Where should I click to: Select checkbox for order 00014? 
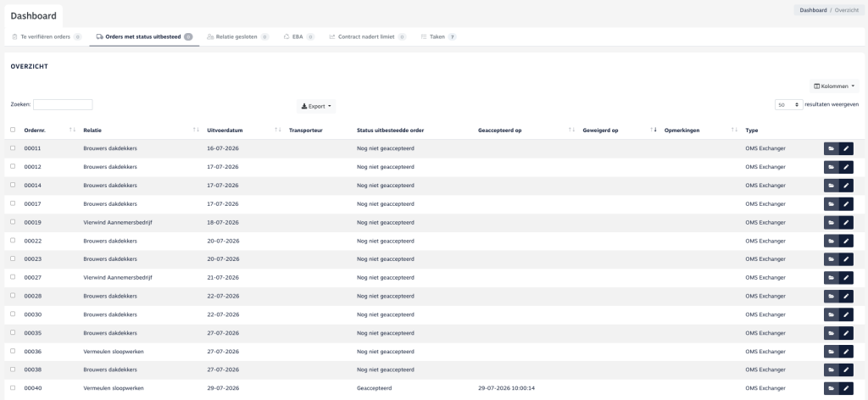click(x=13, y=185)
